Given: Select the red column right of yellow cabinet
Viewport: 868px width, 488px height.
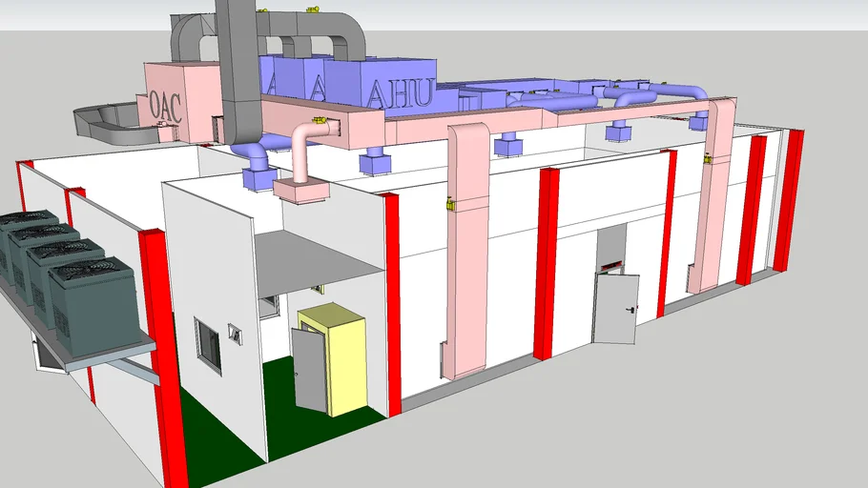Looking at the screenshot, I should 389,305.
